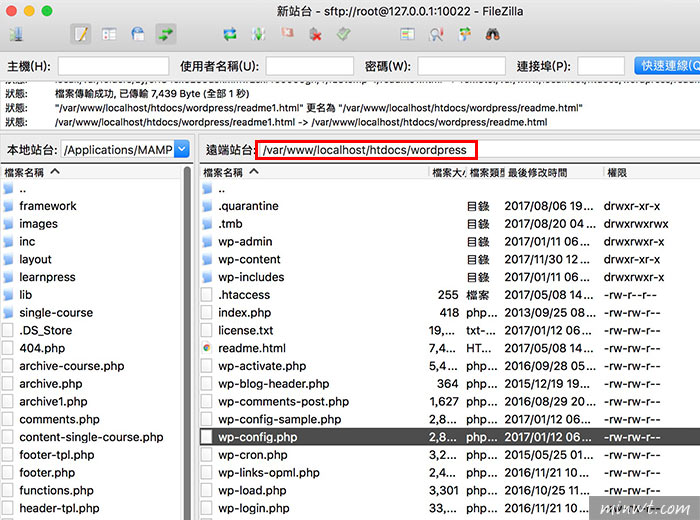Select local images folder
This screenshot has height=520, width=700.
38,224
